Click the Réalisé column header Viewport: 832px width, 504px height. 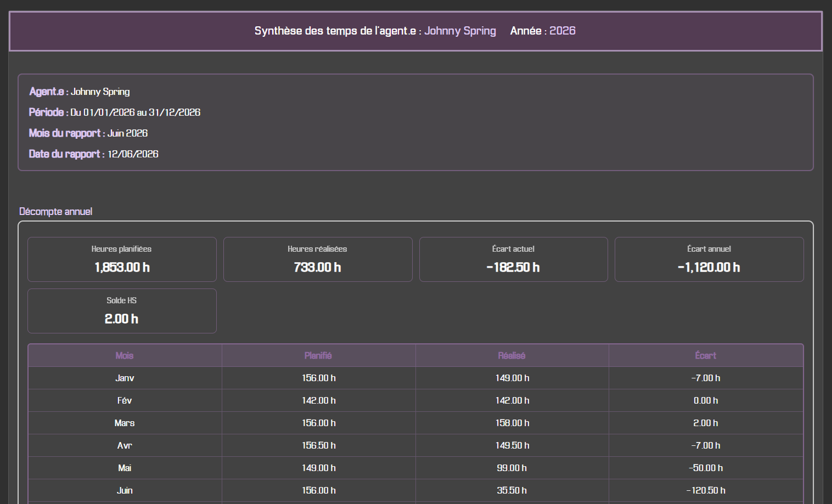click(x=512, y=355)
